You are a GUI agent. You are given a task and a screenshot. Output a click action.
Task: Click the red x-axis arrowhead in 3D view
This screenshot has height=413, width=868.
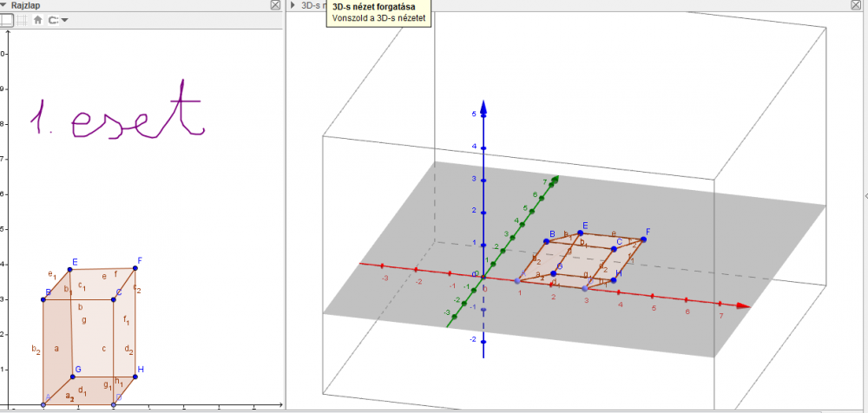[743, 306]
